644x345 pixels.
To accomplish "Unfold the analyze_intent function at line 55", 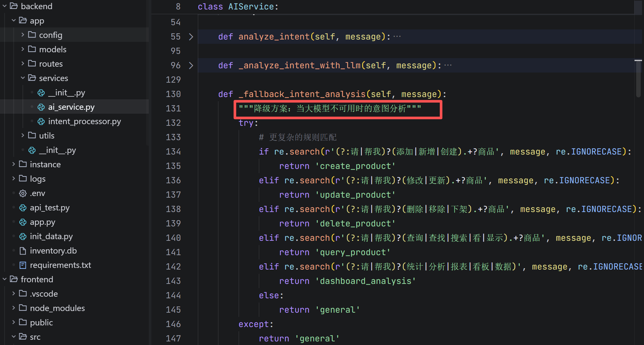I will 191,37.
